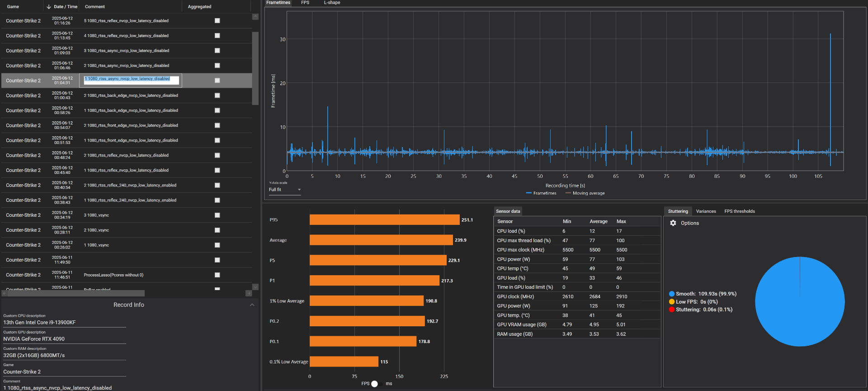Select record 2 1080_rtss_back_edge_nvcp_low_latency_disabled
The width and height of the screenshot is (868, 391).
coord(127,95)
